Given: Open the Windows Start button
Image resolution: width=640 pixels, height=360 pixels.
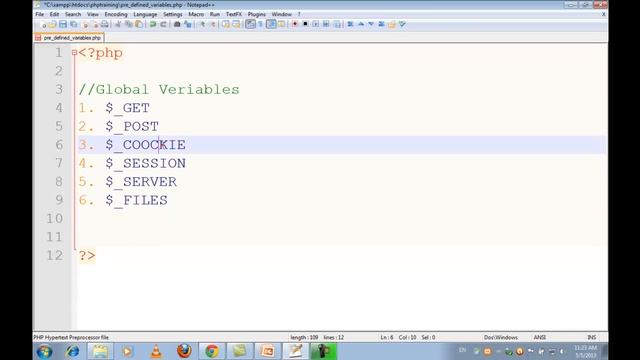Looking at the screenshot, I should tap(44, 351).
